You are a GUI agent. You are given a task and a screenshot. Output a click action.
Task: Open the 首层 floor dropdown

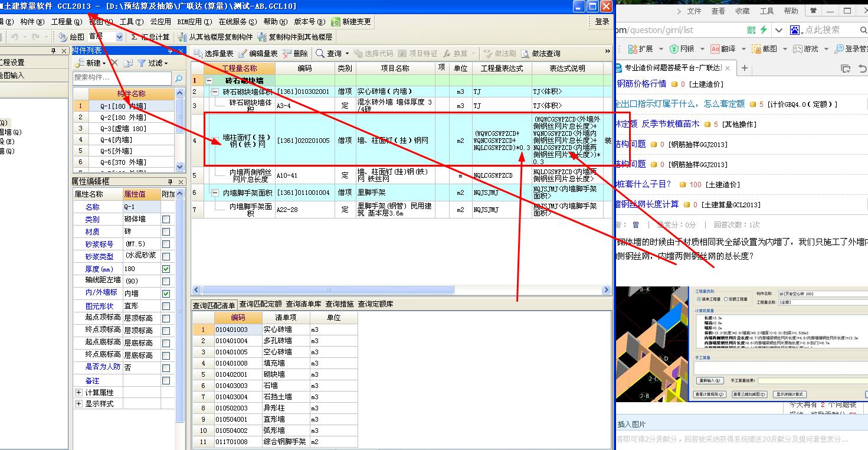pyautogui.click(x=120, y=37)
